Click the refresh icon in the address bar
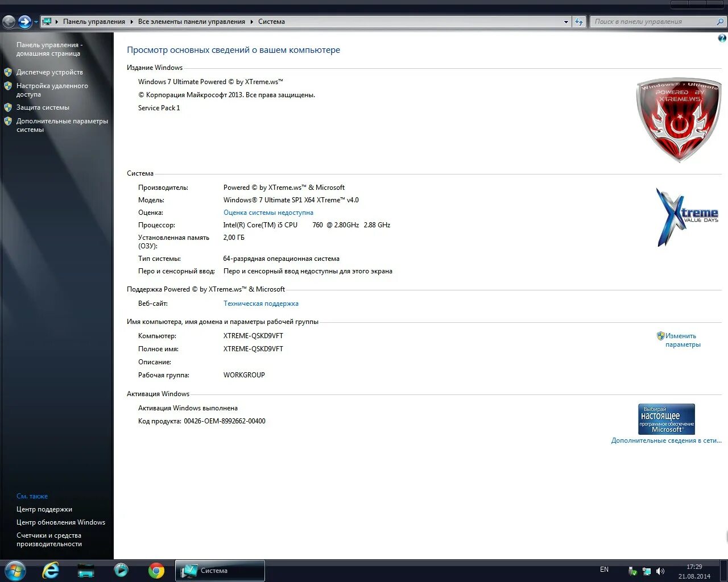Image resolution: width=728 pixels, height=582 pixels. [x=578, y=21]
